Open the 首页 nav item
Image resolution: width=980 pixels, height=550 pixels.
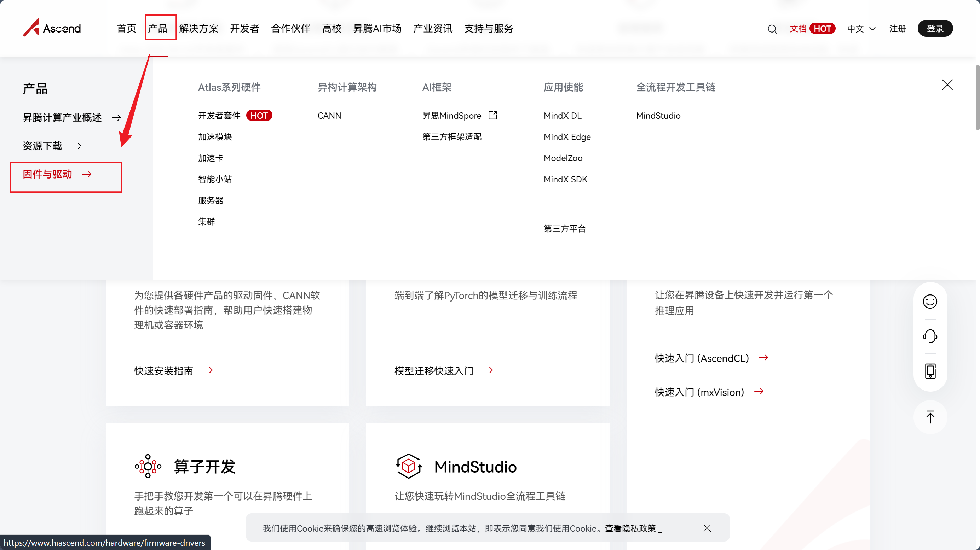point(126,29)
